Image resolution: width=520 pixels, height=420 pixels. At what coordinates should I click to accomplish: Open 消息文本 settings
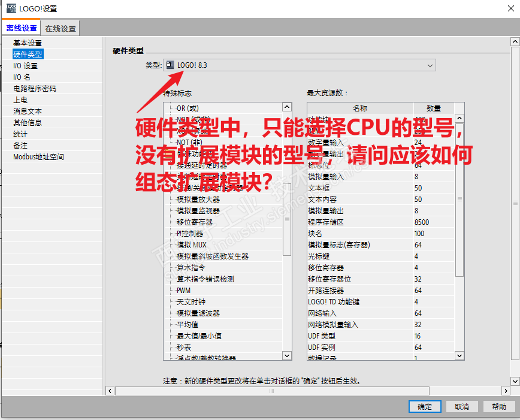point(28,111)
